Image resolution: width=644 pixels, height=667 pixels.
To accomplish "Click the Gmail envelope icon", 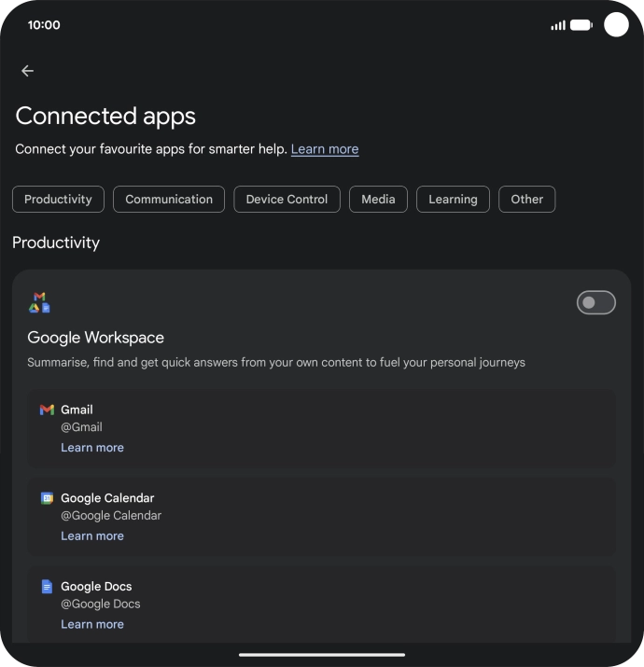I will (x=47, y=410).
